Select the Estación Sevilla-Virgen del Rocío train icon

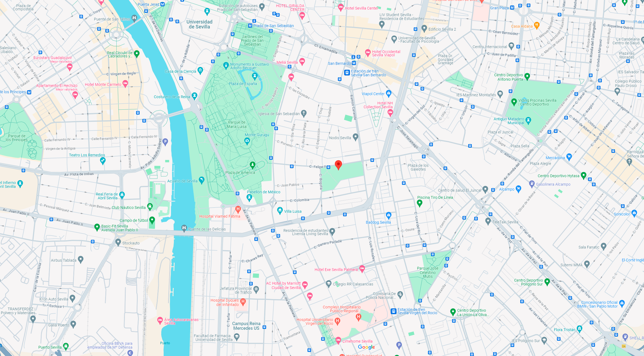pos(393,311)
